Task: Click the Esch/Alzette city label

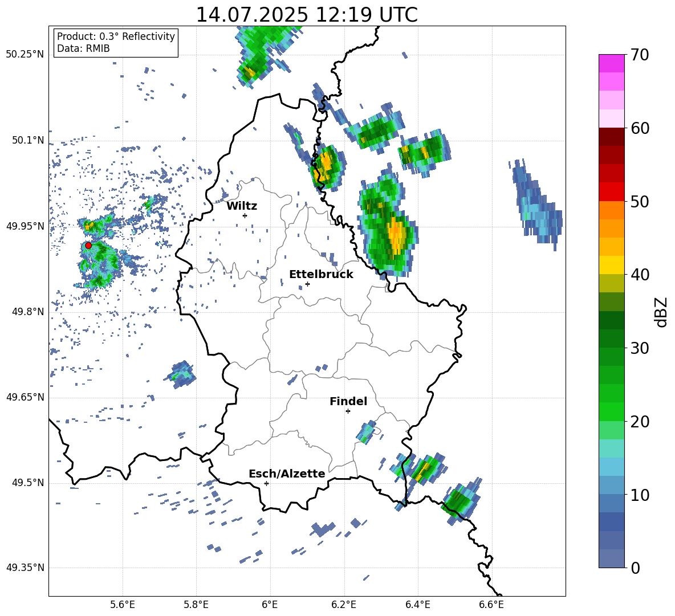Action: coord(287,474)
